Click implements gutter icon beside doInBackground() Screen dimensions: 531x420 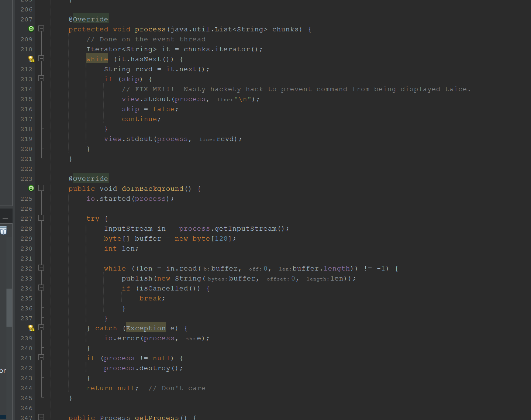point(31,188)
